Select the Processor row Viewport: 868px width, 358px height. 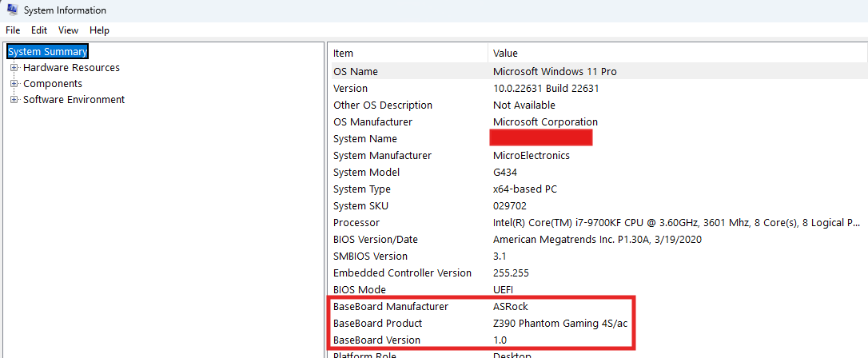(356, 223)
